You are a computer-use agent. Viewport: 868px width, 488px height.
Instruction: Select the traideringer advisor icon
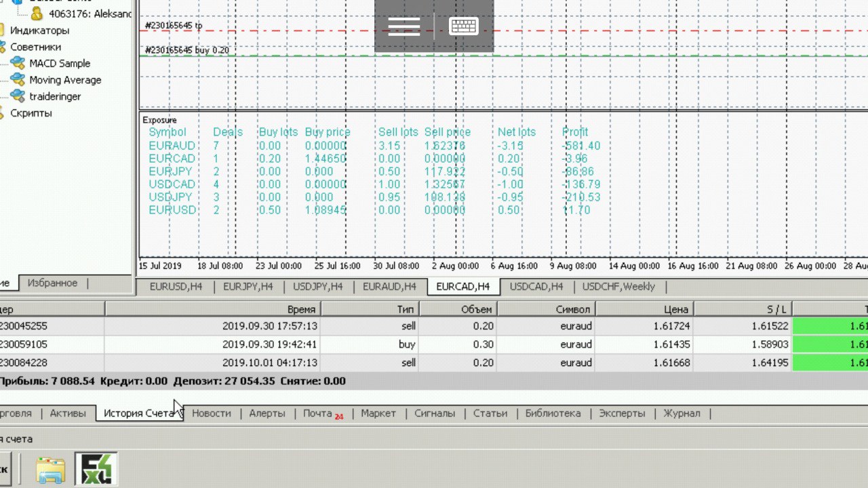(18, 96)
